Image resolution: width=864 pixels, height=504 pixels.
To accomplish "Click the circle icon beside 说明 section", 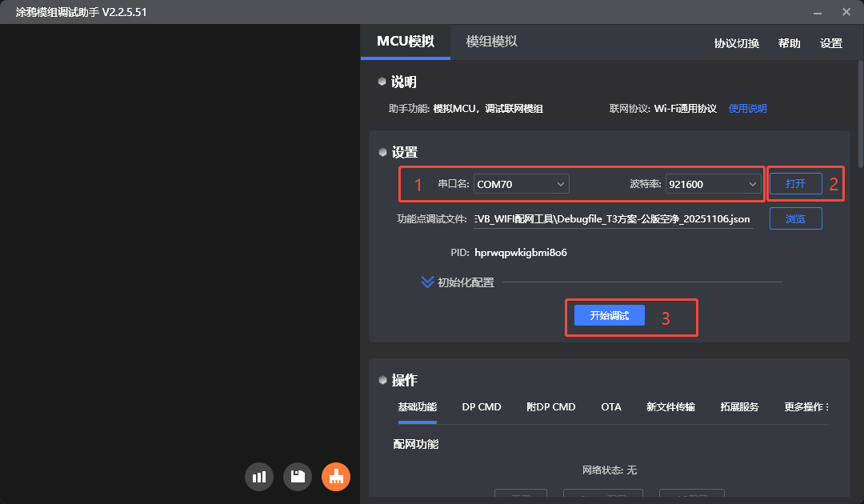I will pos(382,81).
